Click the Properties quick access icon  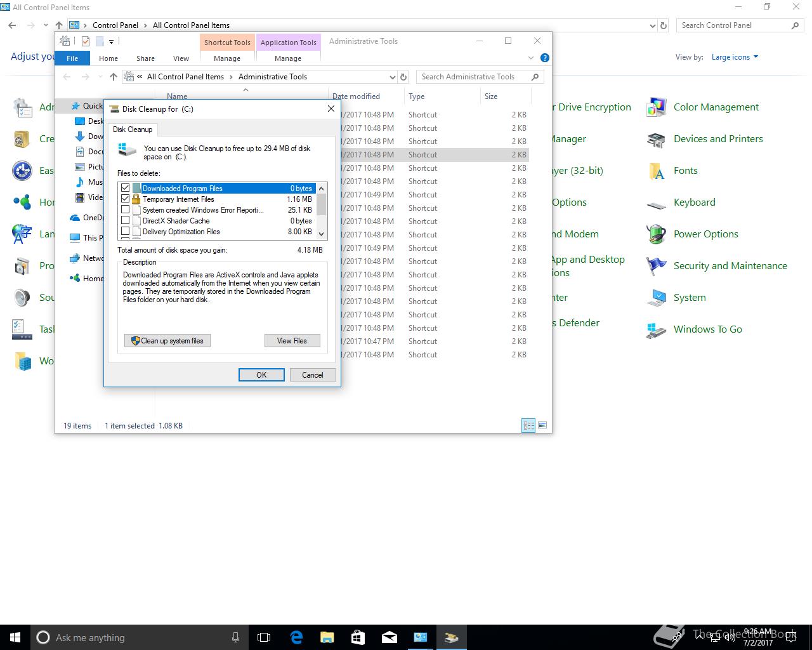(x=85, y=41)
